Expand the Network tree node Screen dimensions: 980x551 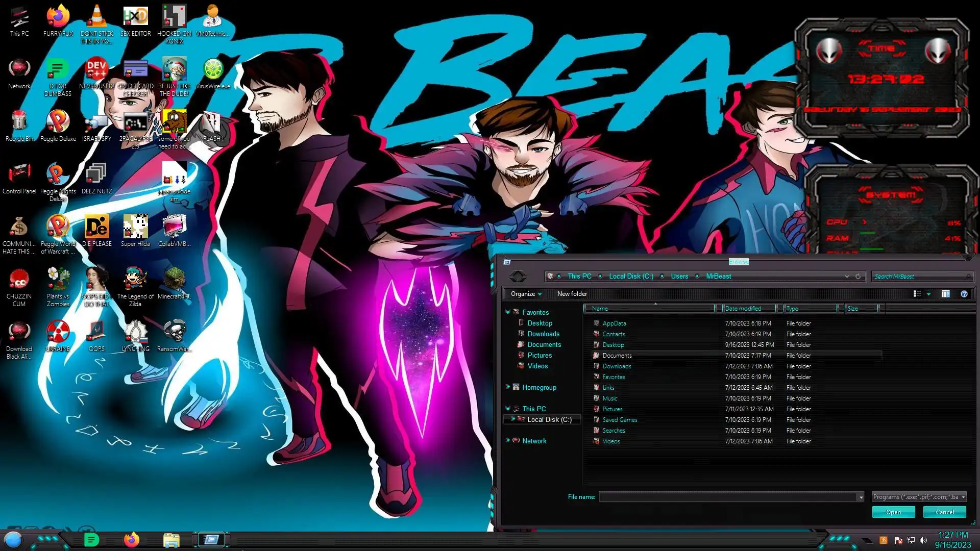coord(508,440)
